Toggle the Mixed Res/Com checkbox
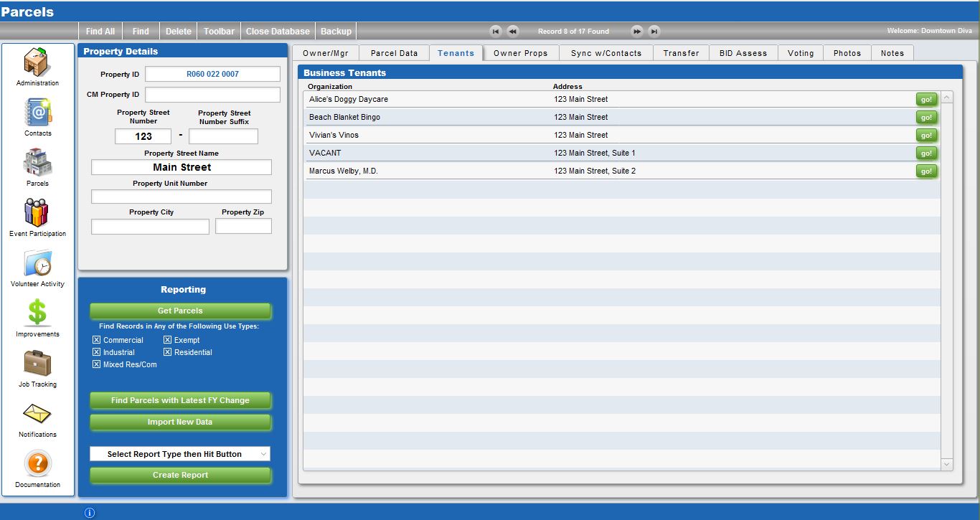 point(97,364)
